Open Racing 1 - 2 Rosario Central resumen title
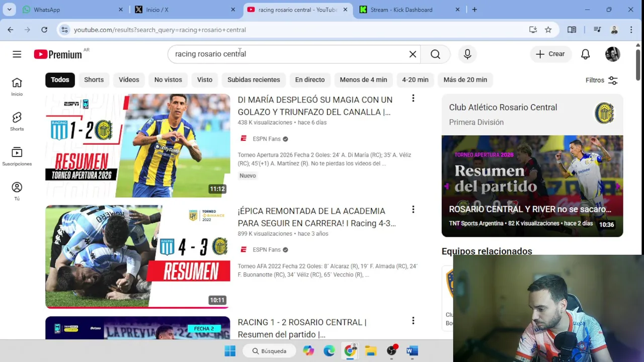The image size is (644, 362). pos(302,328)
